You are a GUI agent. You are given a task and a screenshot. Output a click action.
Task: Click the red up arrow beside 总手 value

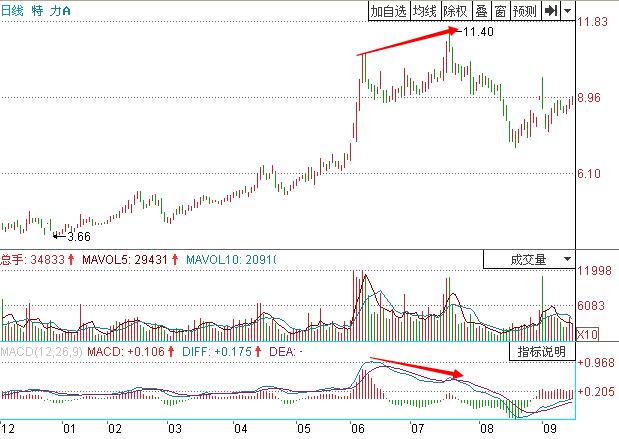pos(72,260)
